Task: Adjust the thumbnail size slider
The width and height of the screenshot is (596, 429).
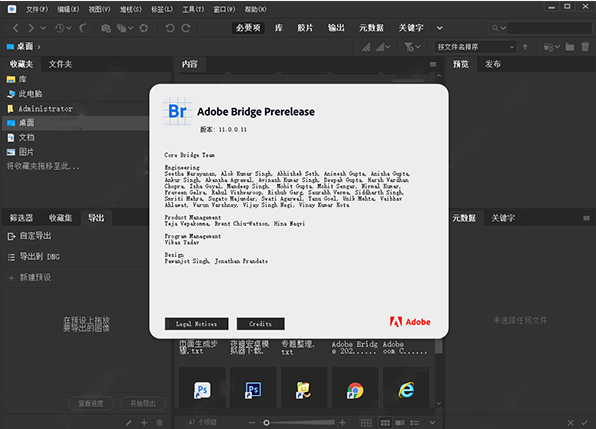Action: click(x=266, y=423)
